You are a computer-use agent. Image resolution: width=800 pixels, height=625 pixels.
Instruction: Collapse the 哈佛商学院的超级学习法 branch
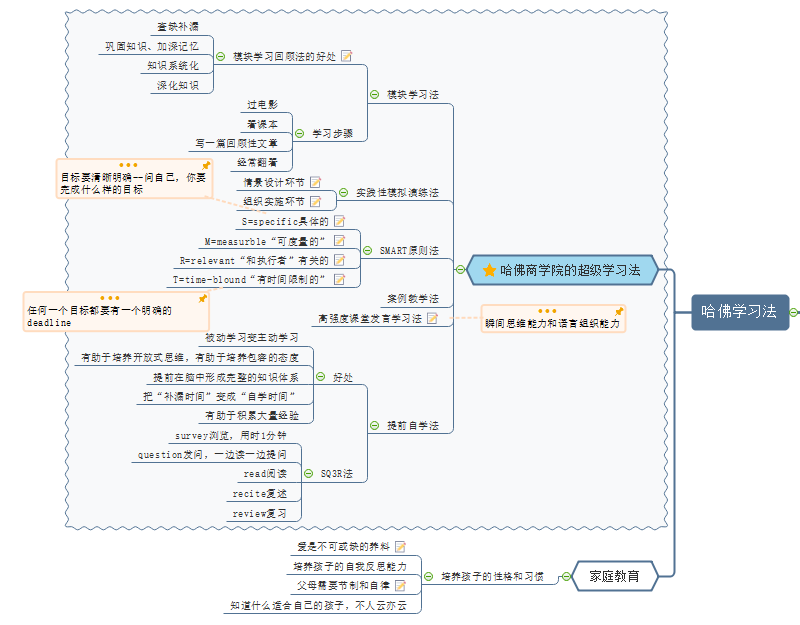click(x=460, y=269)
